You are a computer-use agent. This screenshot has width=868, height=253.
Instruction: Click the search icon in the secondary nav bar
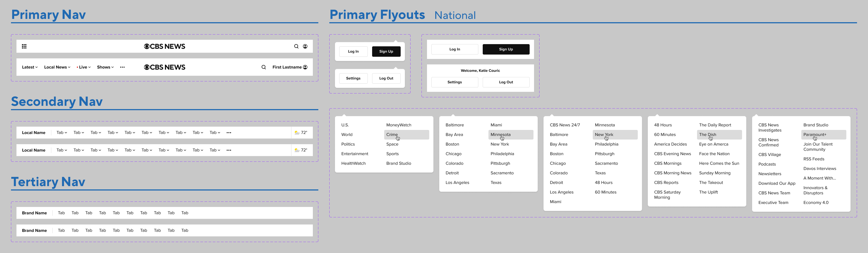263,67
